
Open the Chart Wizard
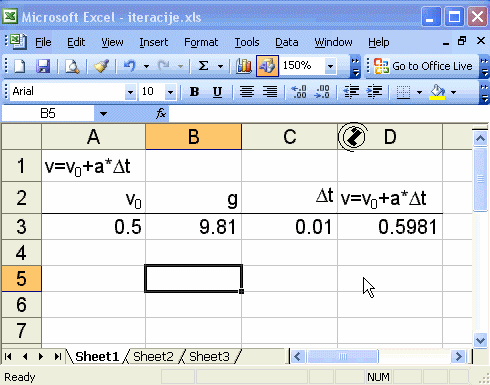pyautogui.click(x=244, y=66)
